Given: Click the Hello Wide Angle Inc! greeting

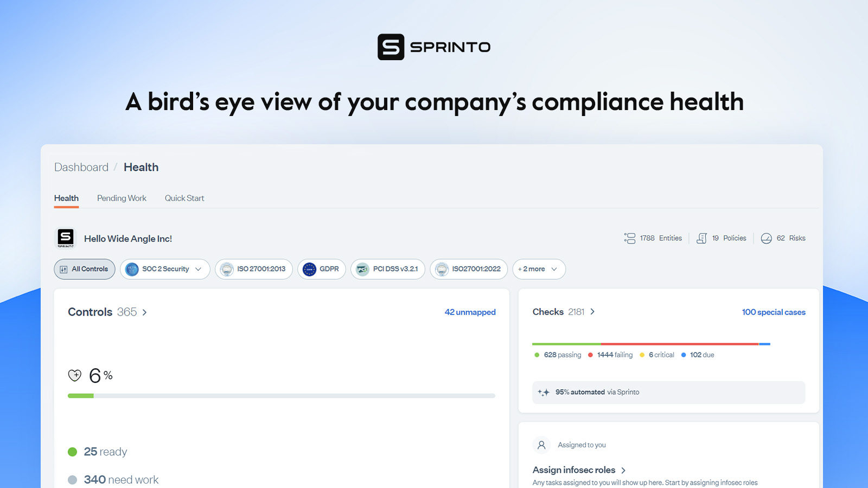Looking at the screenshot, I should (128, 239).
